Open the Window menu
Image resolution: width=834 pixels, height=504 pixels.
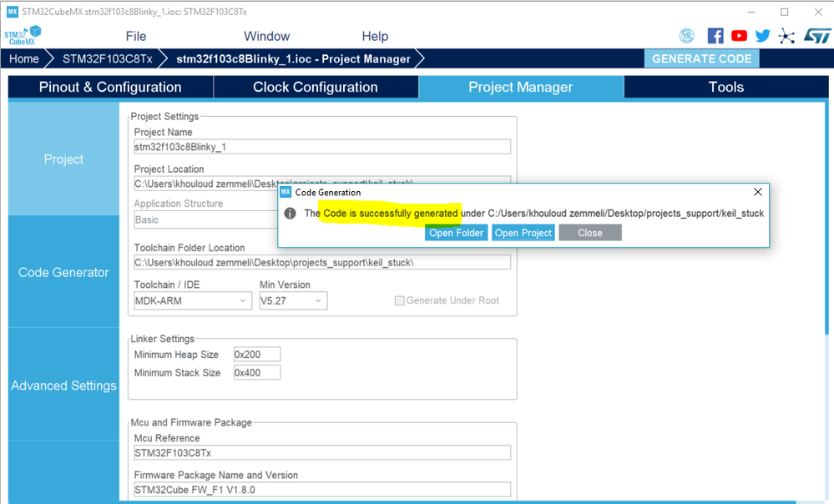(266, 36)
